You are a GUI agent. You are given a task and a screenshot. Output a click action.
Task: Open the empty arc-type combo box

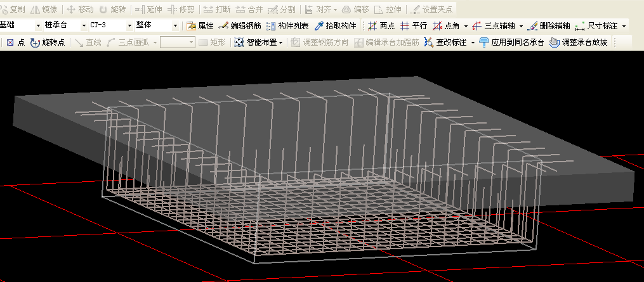coord(178,42)
